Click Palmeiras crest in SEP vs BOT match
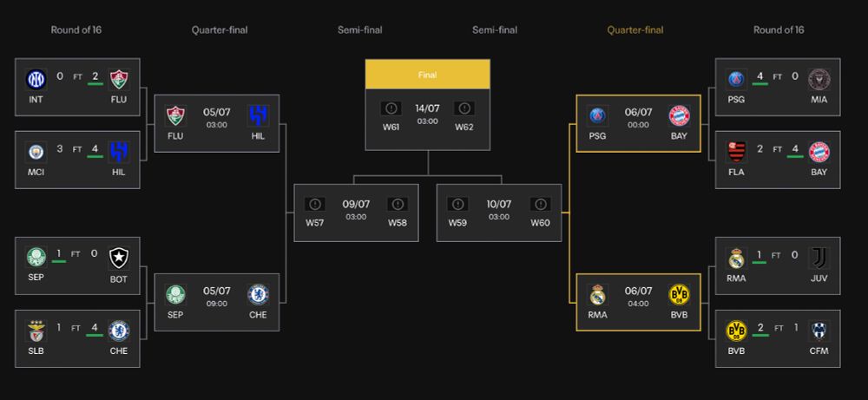Screen dimensions: 868x400 pyautogui.click(x=36, y=257)
